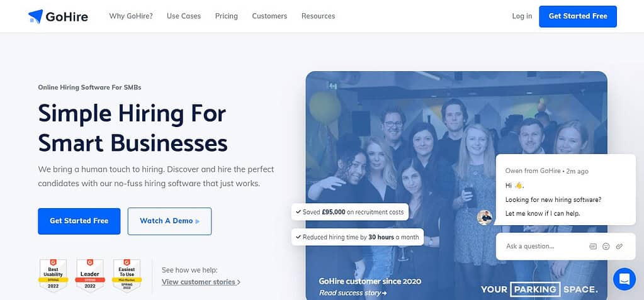Open the emoji picker in chat
The width and height of the screenshot is (644, 300).
(606, 247)
